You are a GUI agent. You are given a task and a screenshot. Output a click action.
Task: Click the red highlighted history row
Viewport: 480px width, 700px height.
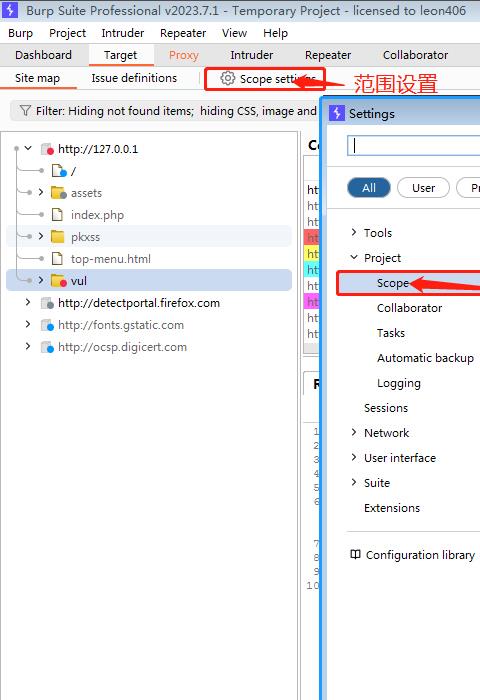point(311,238)
